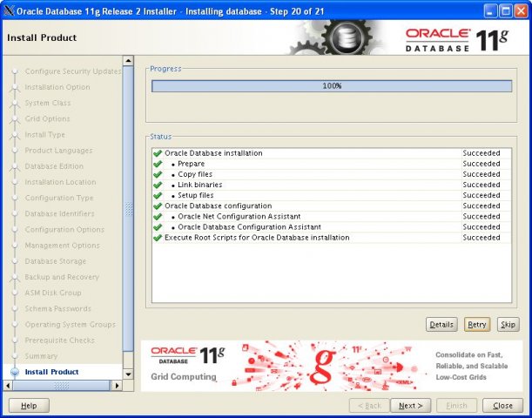Select the Database Storage step
The image size is (532, 418).
[x=56, y=261]
